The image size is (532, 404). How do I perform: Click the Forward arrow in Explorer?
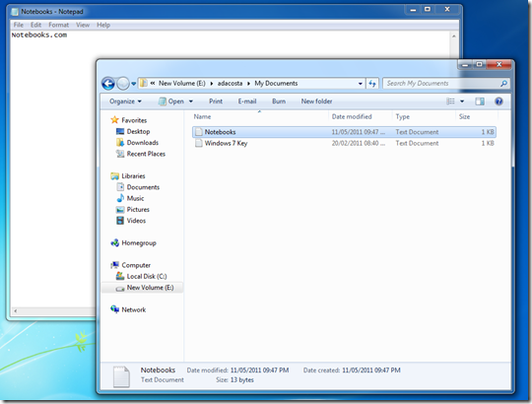123,84
